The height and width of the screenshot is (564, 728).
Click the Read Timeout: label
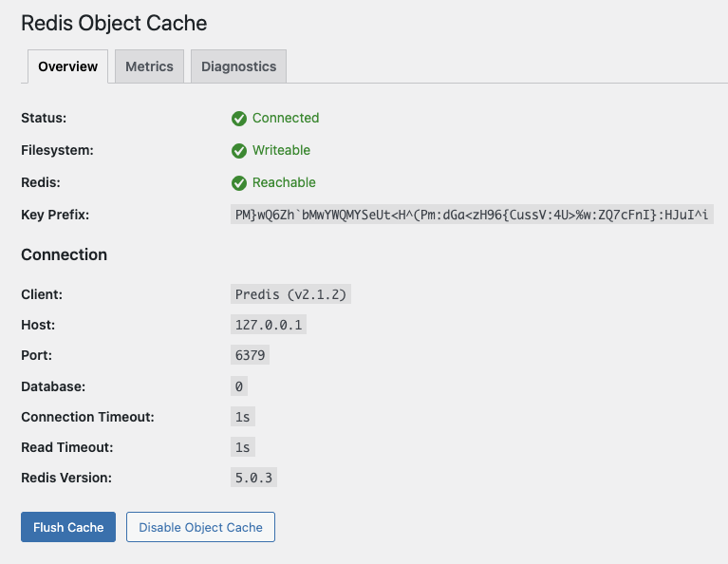66,447
